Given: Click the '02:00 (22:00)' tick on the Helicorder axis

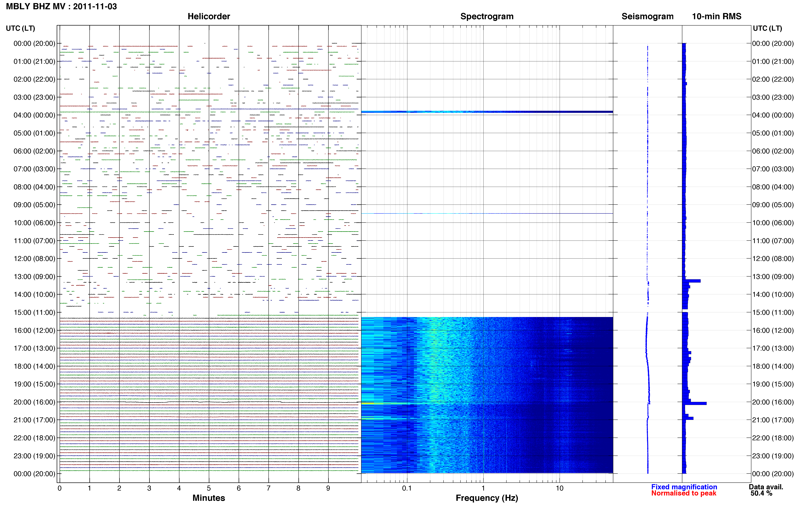Looking at the screenshot, I should click(x=34, y=79).
